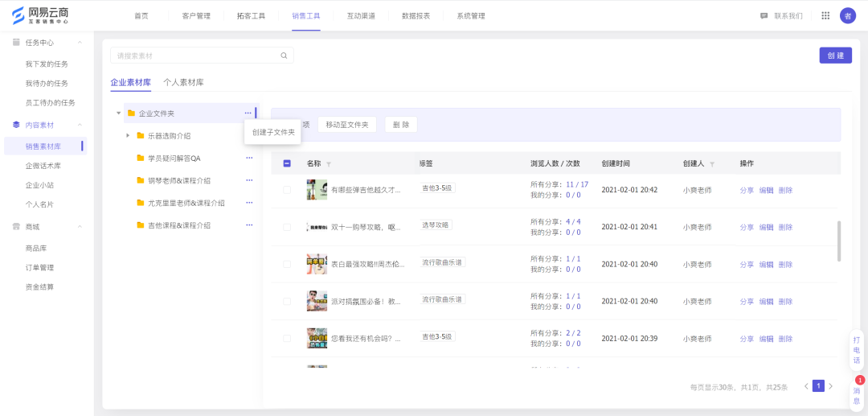Open 我下发的任务 in sidebar
The image size is (868, 416).
click(x=47, y=64)
